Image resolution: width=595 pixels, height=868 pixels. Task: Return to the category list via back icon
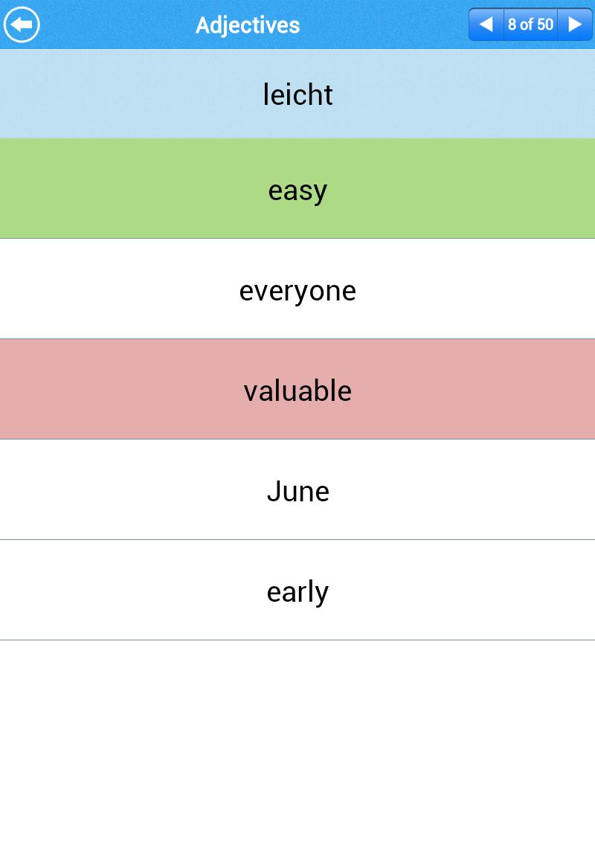point(22,25)
